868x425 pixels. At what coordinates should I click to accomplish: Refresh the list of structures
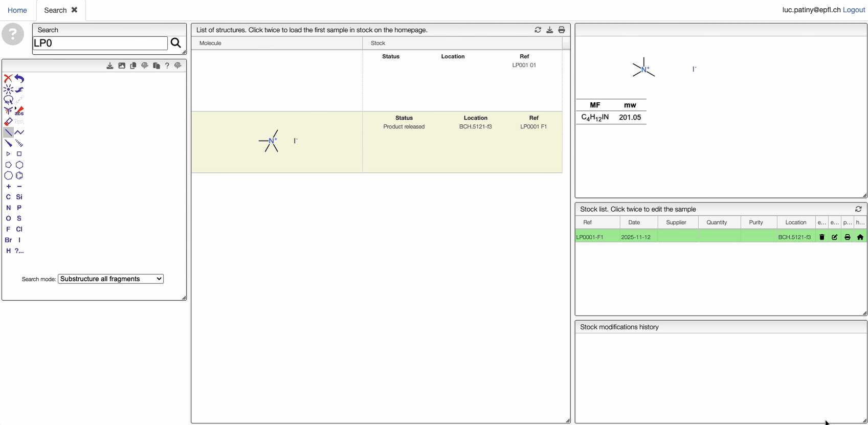(x=538, y=30)
